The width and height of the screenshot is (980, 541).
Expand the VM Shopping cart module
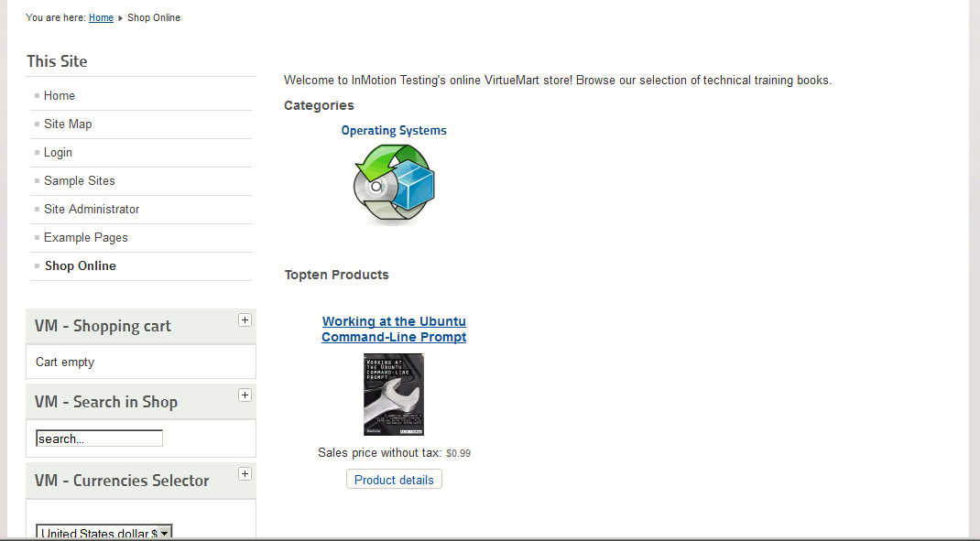(245, 319)
